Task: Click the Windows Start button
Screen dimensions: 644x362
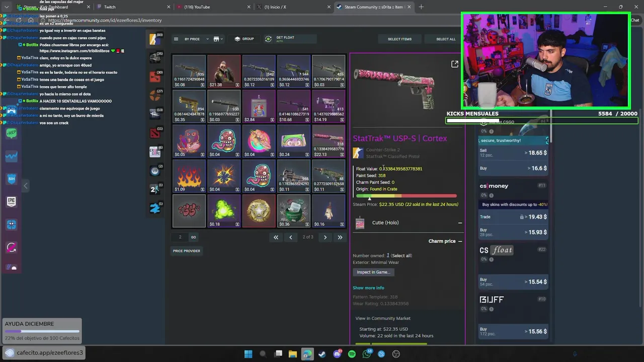Action: click(x=248, y=354)
